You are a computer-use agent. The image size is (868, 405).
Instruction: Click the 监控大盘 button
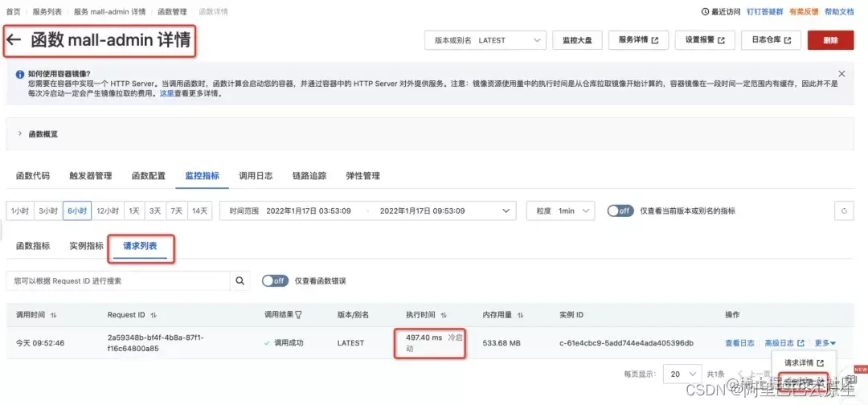577,40
